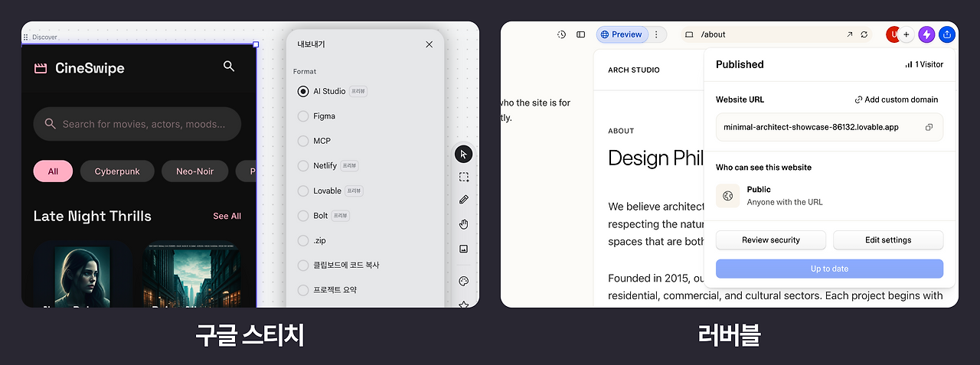This screenshot has height=365, width=980.
Task: Click the CineSwipe app title text
Action: click(90, 68)
